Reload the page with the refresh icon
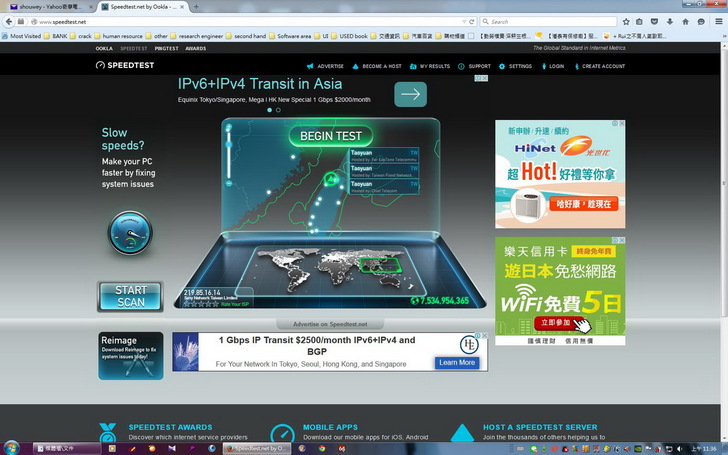728x455 pixels. click(472, 21)
